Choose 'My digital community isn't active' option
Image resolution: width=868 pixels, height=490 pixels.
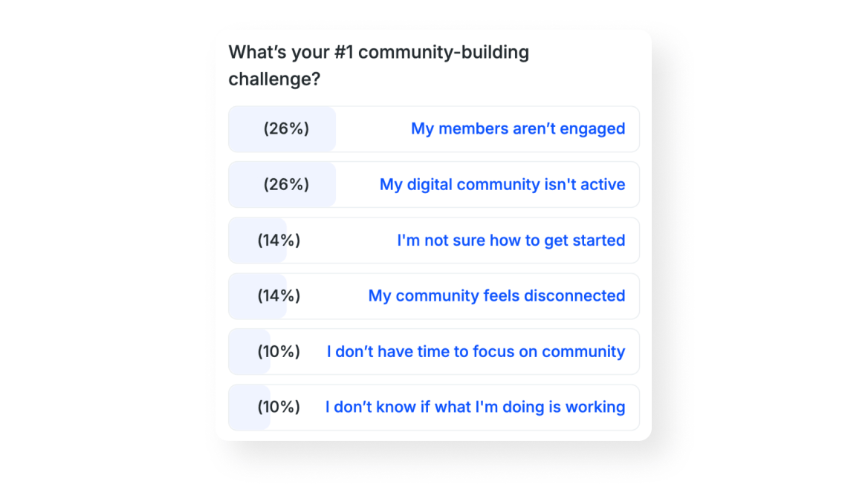[x=502, y=185]
